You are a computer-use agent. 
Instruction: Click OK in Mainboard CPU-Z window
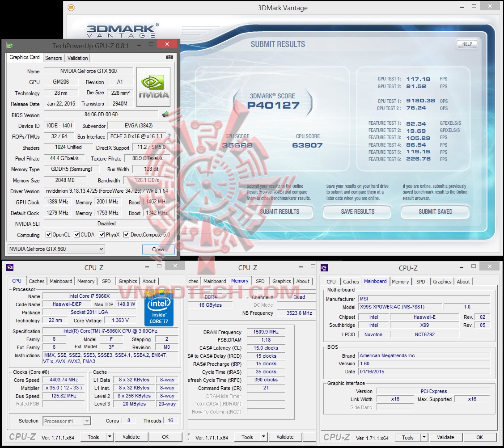[x=479, y=437]
